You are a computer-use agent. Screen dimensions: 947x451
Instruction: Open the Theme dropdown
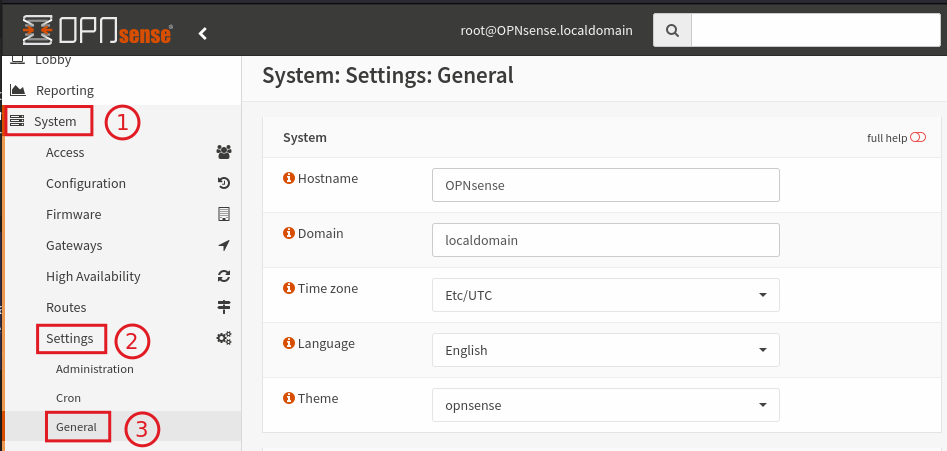(x=606, y=405)
